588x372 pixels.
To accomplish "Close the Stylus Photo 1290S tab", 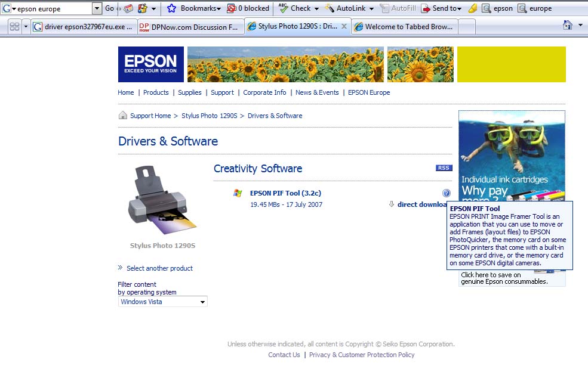I will (343, 27).
